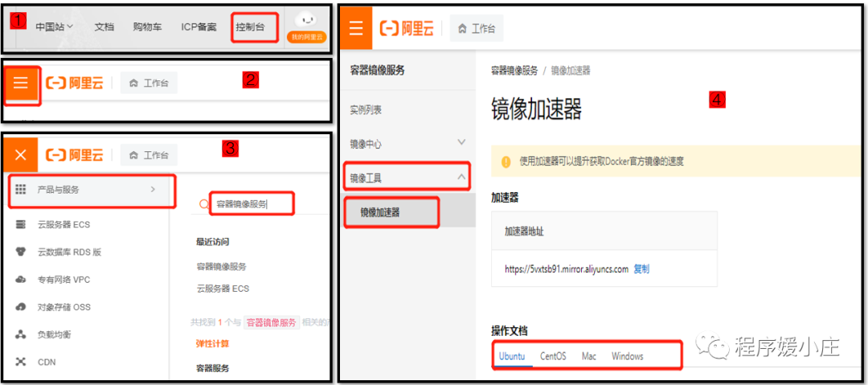Copy the accelerator address with 复制
Screen dimensions: 868x385
point(641,269)
